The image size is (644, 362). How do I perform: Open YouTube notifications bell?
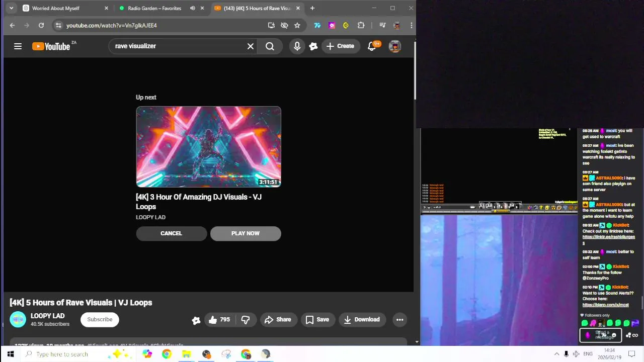point(372,46)
